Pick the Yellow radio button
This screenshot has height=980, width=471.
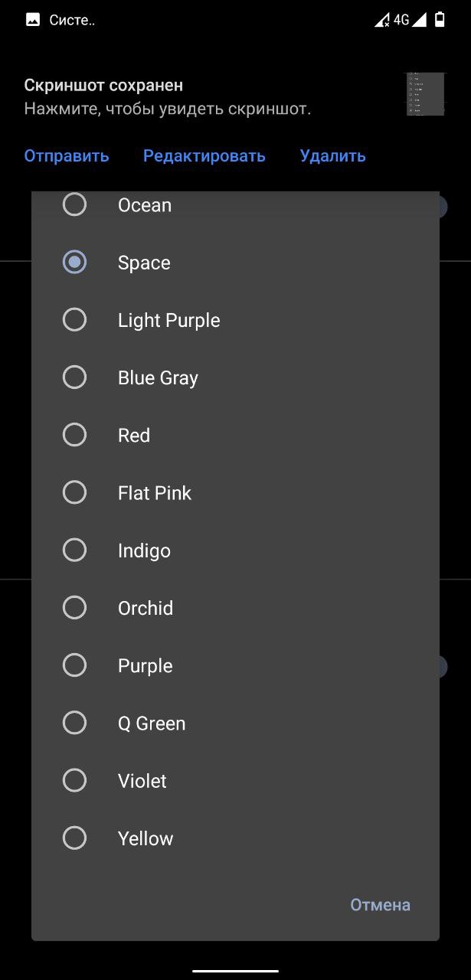(x=74, y=838)
